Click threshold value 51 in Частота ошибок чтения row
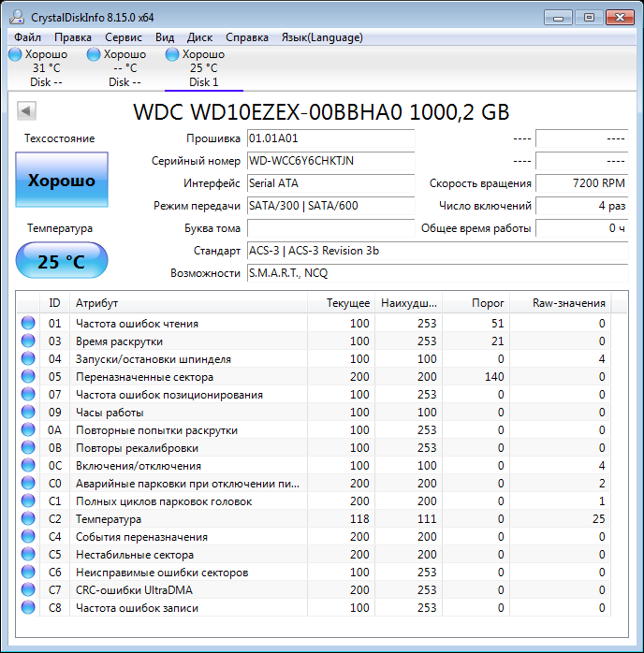 click(498, 324)
